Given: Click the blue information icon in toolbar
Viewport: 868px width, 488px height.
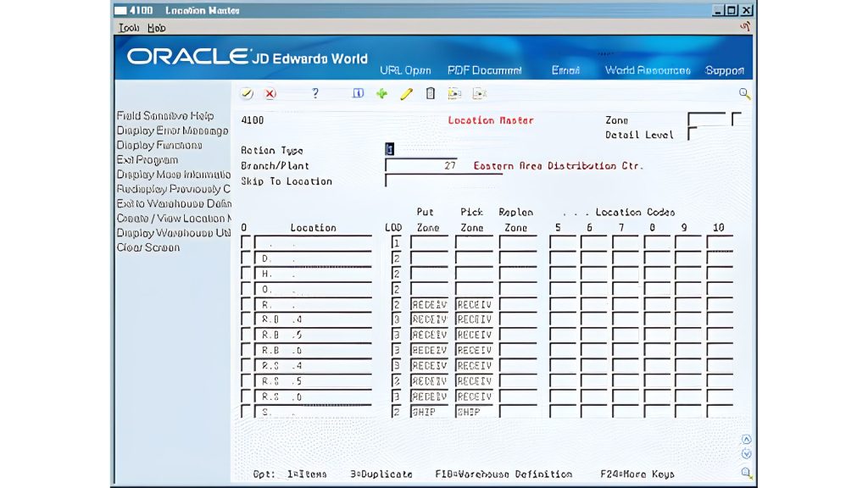Looking at the screenshot, I should 359,93.
